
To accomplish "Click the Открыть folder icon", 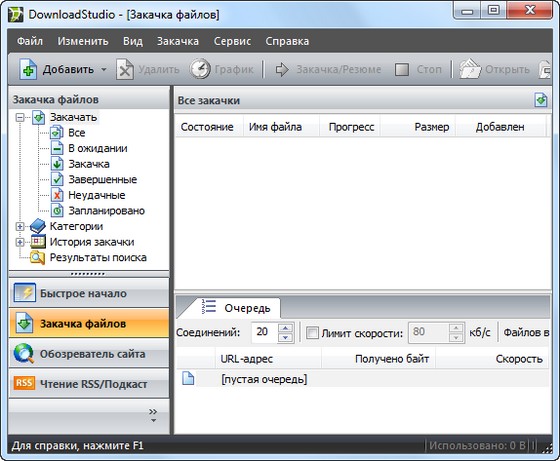I will point(470,69).
